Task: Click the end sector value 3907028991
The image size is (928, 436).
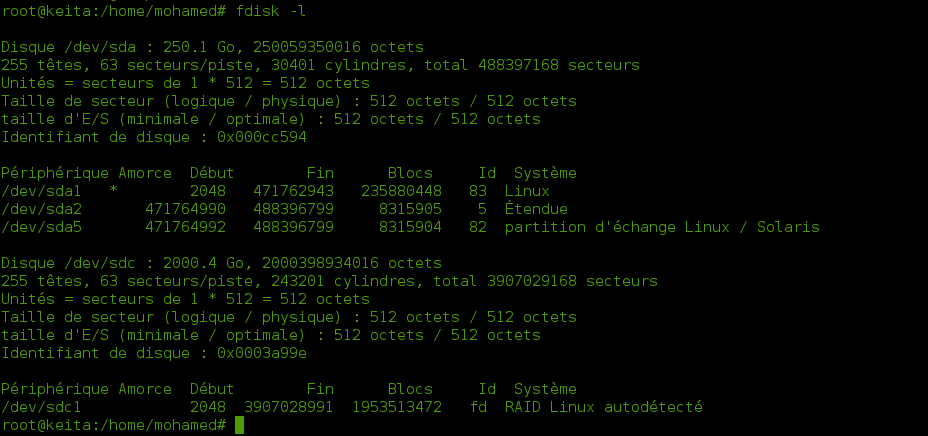Action: pyautogui.click(x=288, y=407)
